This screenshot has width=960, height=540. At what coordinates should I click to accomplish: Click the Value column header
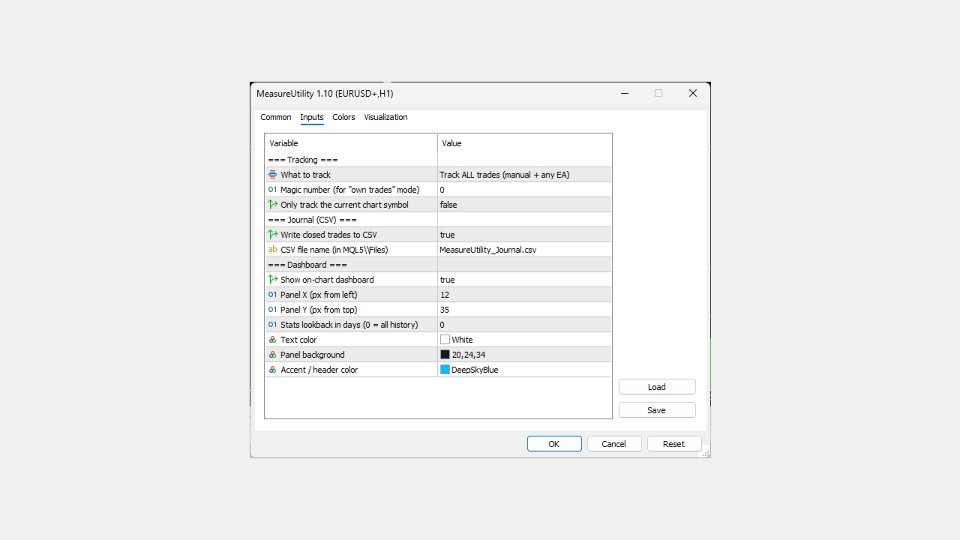tap(525, 143)
